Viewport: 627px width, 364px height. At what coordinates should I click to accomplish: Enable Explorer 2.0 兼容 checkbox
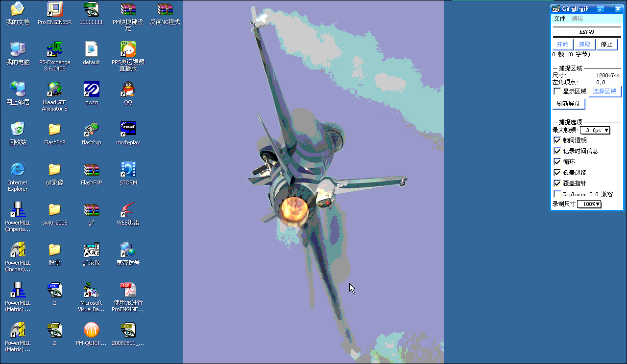557,194
